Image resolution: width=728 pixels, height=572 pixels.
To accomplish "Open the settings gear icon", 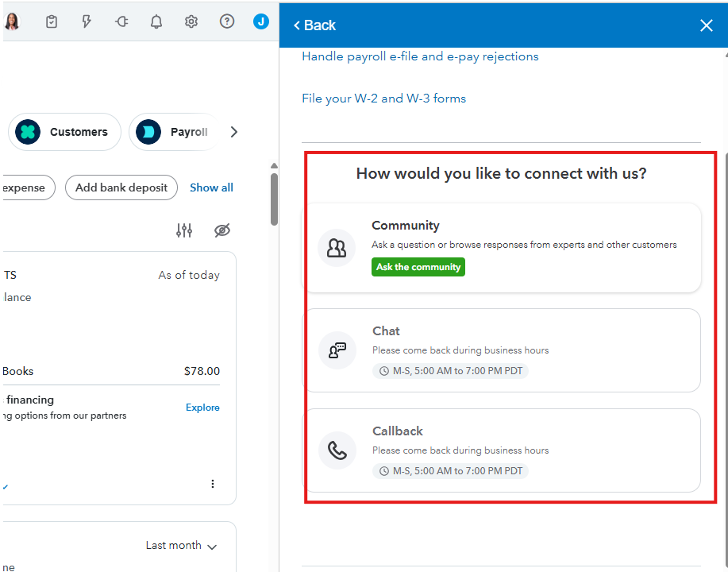I will point(191,21).
